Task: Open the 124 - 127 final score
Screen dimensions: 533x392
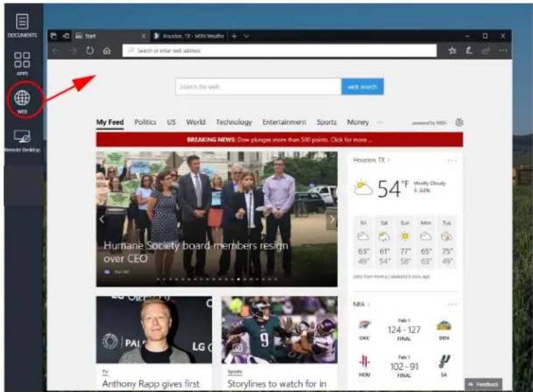Action: (404, 329)
